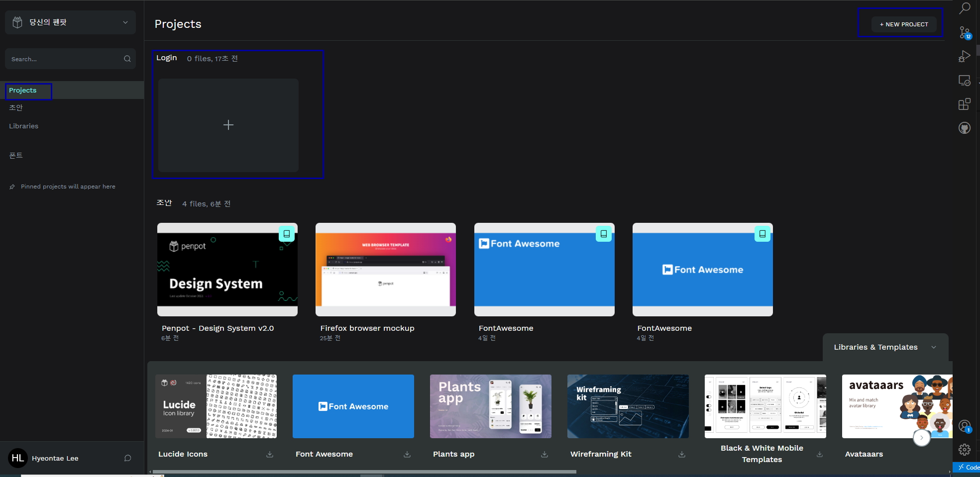Open 초안 in the sidebar
The height and width of the screenshot is (477, 980).
(x=16, y=107)
